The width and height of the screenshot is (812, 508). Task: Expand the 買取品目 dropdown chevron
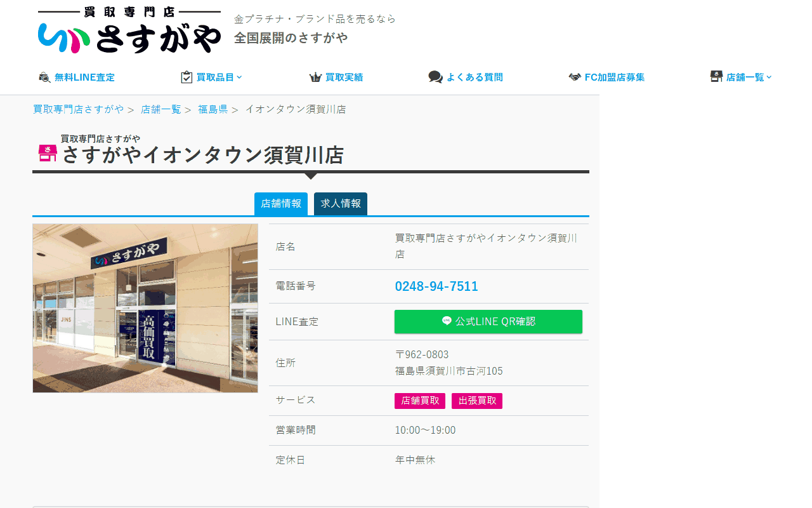tap(240, 77)
